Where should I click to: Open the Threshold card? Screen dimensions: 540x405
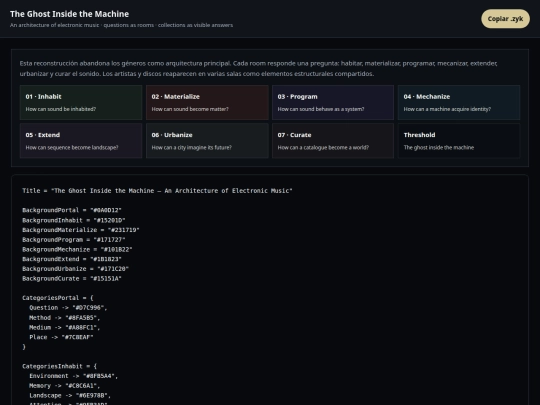pos(459,141)
